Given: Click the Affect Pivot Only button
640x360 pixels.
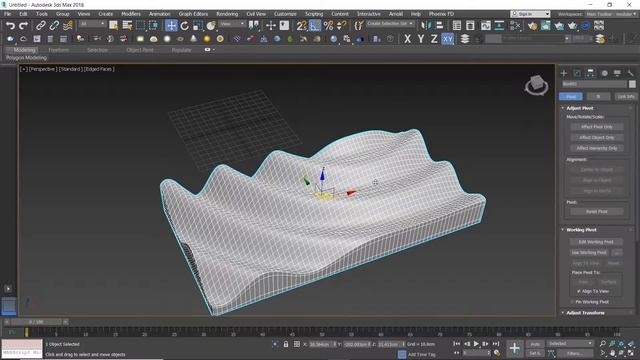Looking at the screenshot, I should tap(596, 127).
